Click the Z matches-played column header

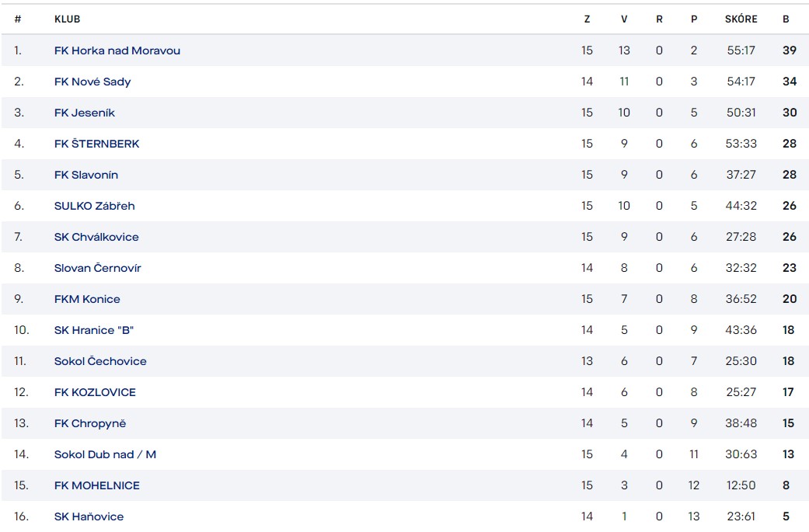(x=587, y=19)
